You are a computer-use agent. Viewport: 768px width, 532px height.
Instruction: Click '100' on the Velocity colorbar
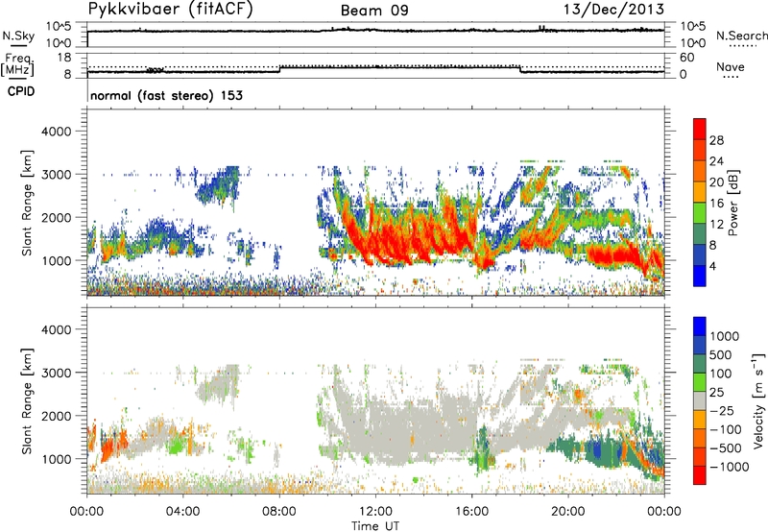(x=721, y=374)
